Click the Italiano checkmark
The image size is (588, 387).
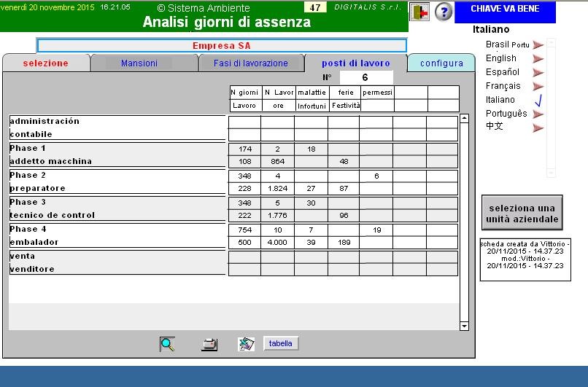(538, 100)
